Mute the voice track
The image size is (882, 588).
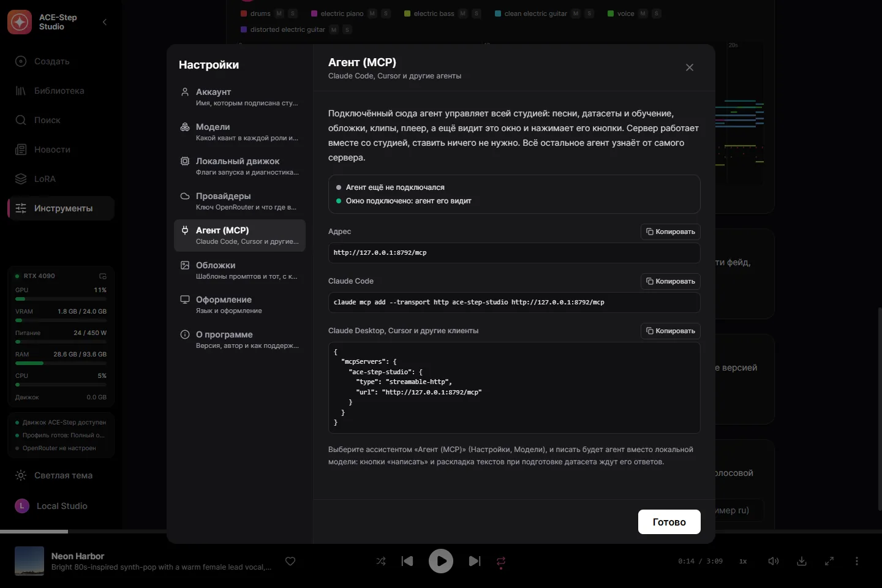[643, 13]
